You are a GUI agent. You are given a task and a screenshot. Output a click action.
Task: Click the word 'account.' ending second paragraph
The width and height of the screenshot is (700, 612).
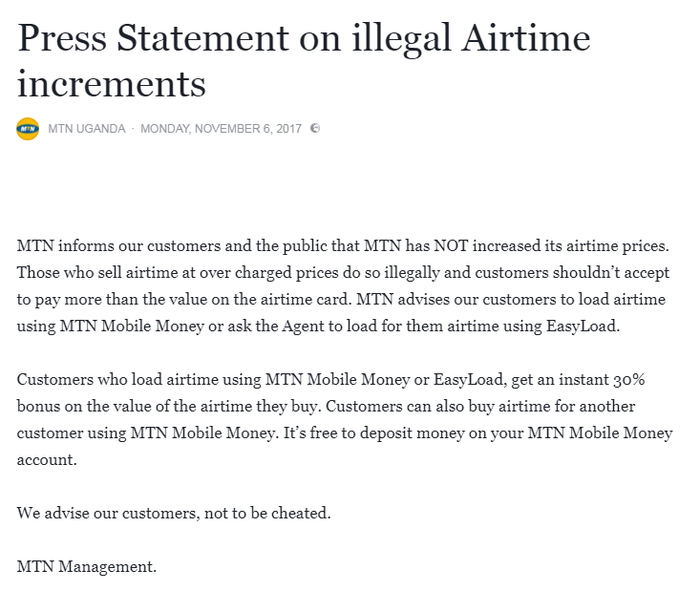pyautogui.click(x=45, y=460)
